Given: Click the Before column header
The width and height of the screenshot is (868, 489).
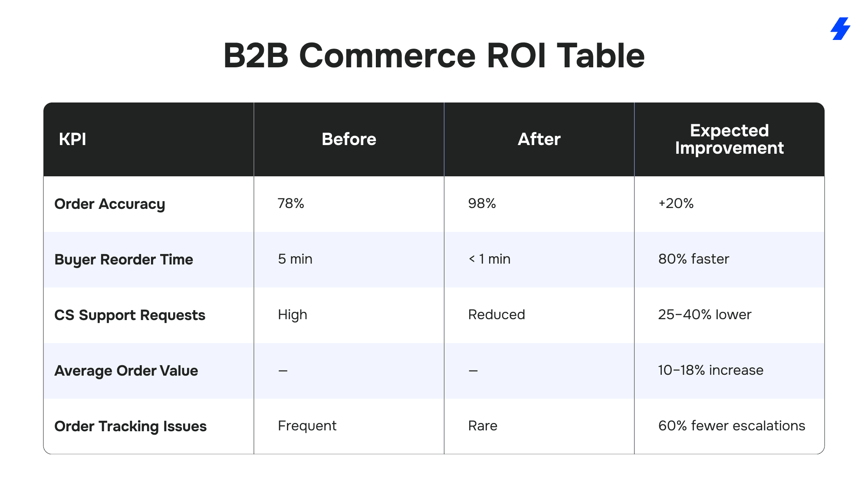Looking at the screenshot, I should tap(349, 139).
